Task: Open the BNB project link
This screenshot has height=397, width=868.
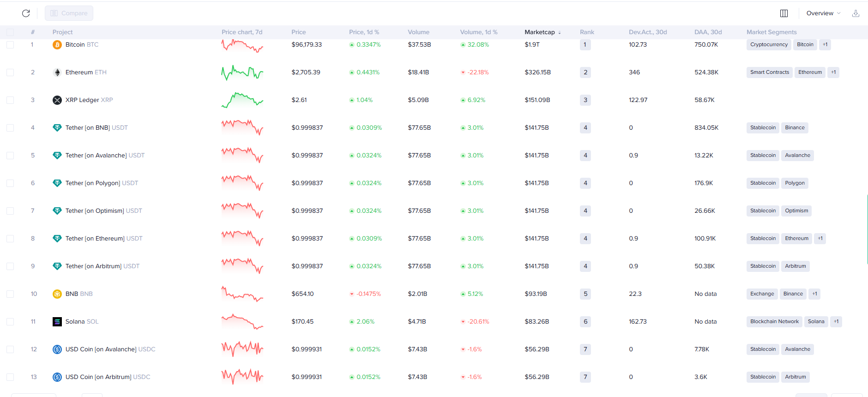Action: [79, 294]
